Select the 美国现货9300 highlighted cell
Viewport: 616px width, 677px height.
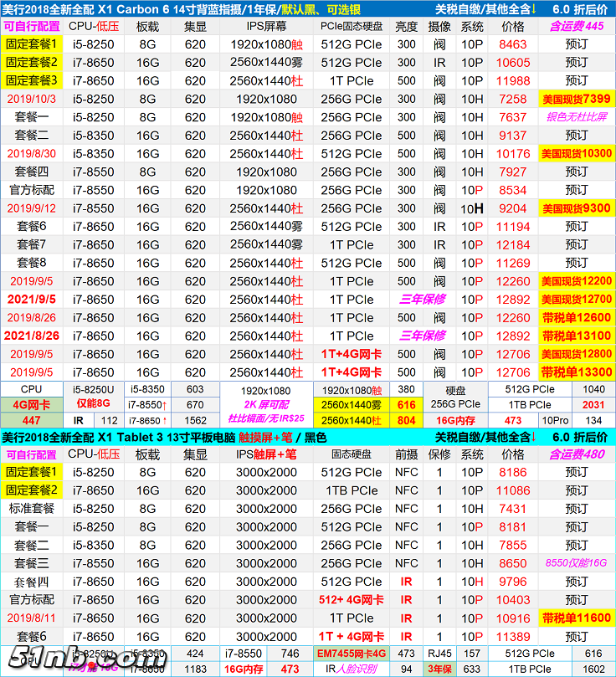tap(576, 208)
